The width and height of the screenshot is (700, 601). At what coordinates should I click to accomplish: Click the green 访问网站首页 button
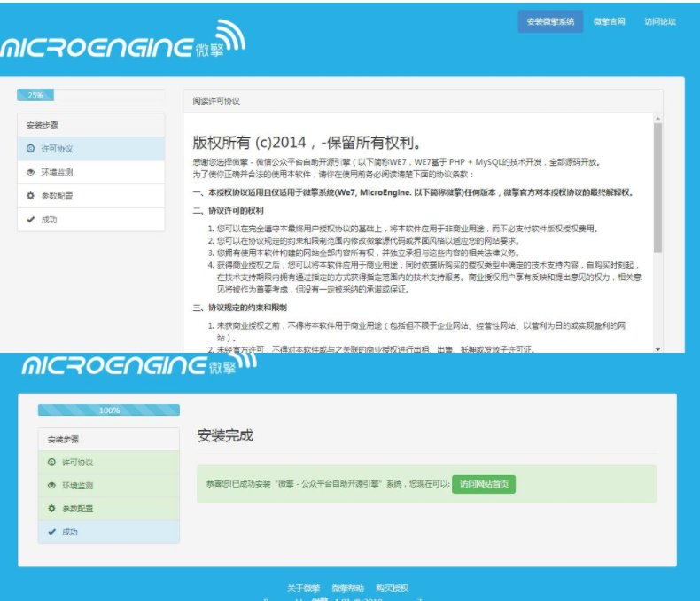[x=484, y=485]
